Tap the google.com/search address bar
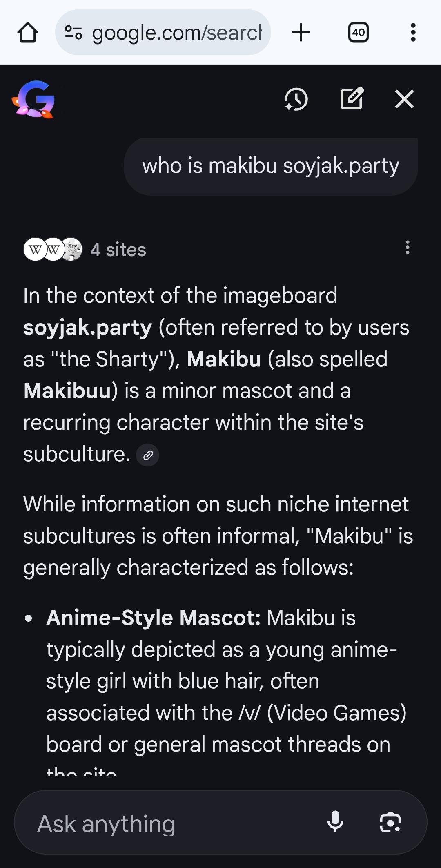 click(176, 33)
